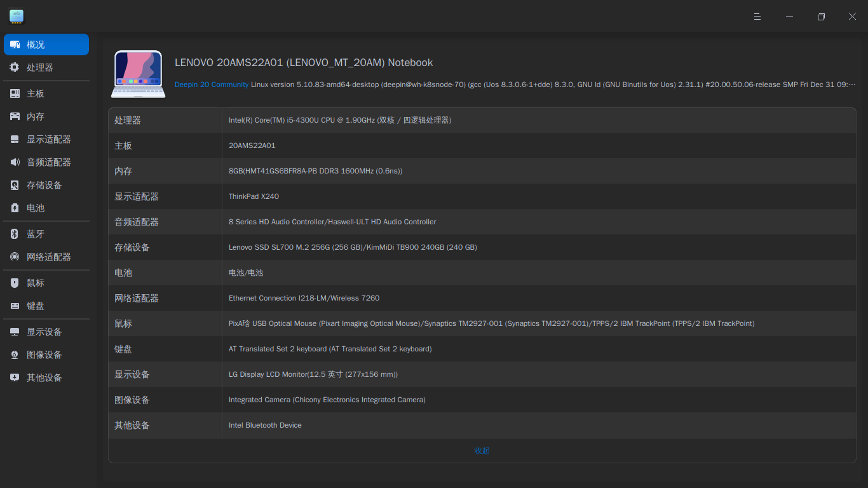Select the 主板 (Motherboard) sidebar icon
This screenshot has width=868, height=488.
click(x=35, y=93)
